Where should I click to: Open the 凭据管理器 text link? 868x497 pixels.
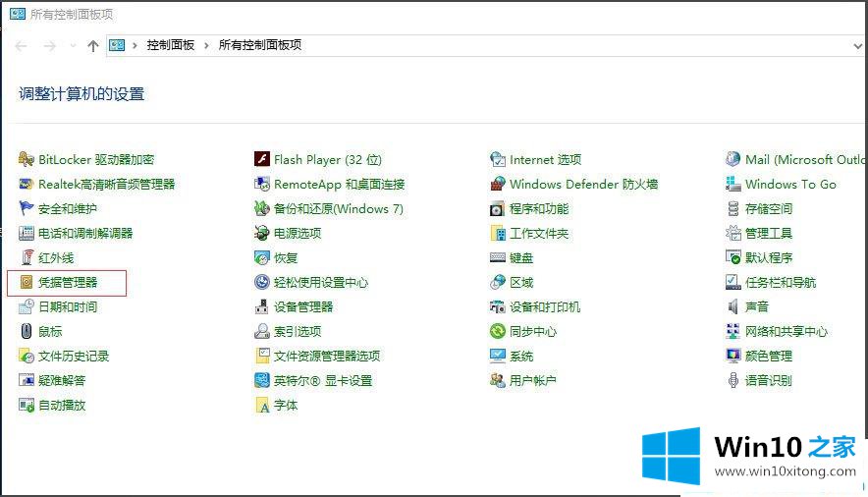68,282
